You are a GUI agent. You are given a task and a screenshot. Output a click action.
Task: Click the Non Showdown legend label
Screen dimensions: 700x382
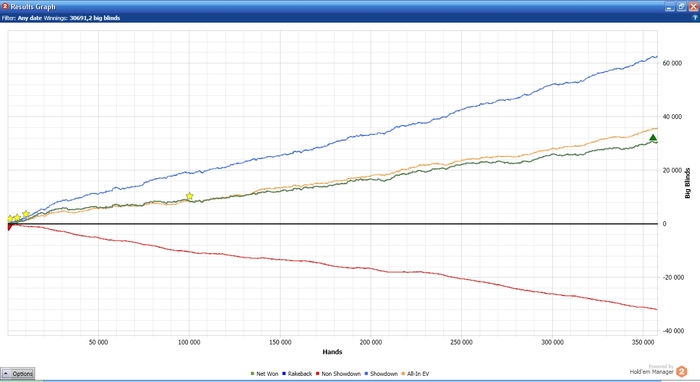tap(341, 374)
